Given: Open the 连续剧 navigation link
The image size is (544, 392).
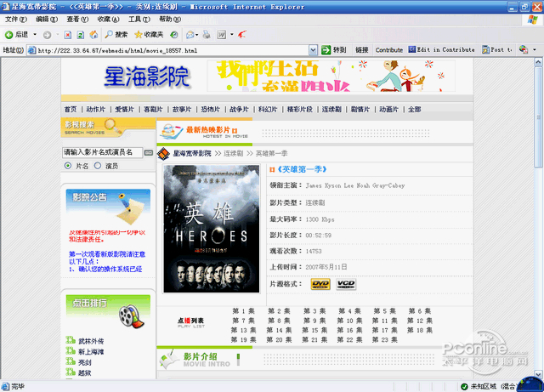Looking at the screenshot, I should [331, 110].
